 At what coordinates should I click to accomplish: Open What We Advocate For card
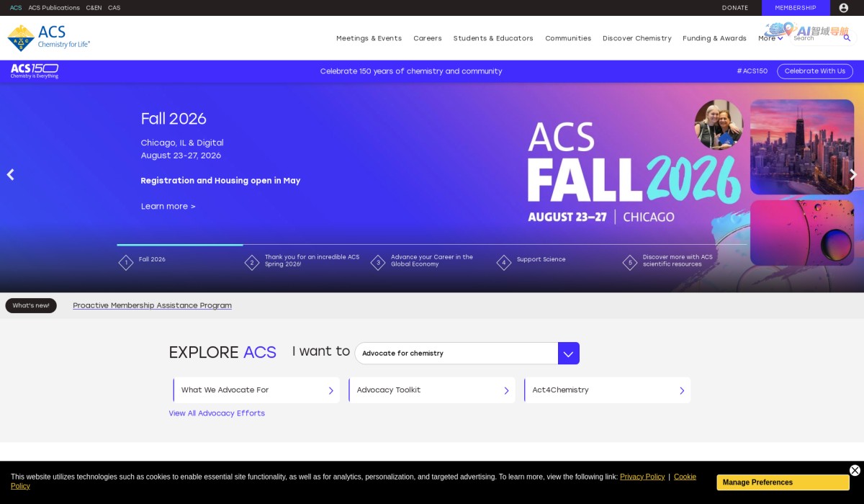point(256,390)
